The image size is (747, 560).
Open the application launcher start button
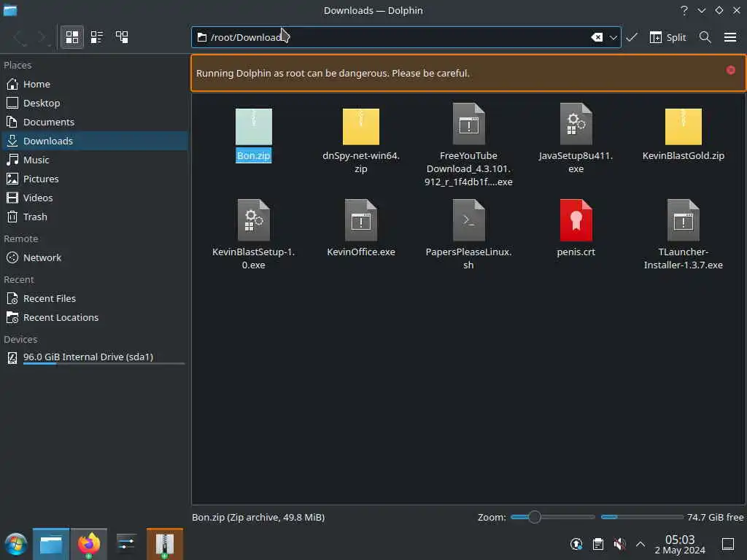pos(16,544)
